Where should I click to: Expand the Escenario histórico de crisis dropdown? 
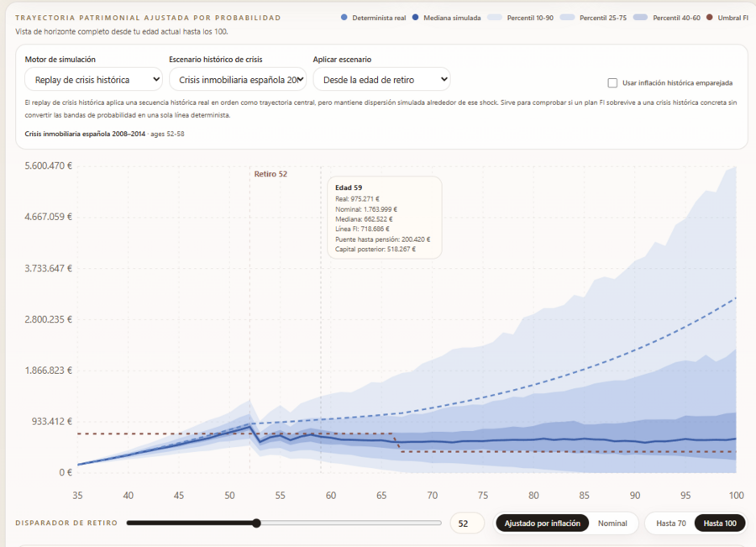click(238, 80)
